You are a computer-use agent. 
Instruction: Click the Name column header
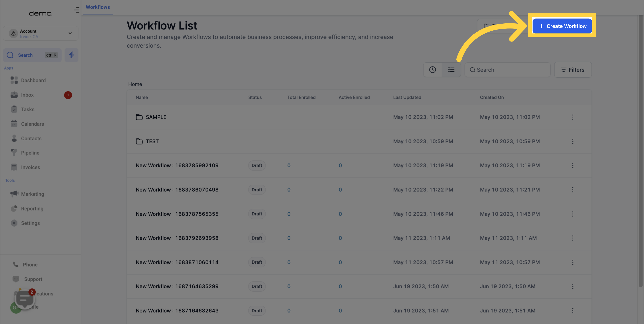click(x=142, y=97)
